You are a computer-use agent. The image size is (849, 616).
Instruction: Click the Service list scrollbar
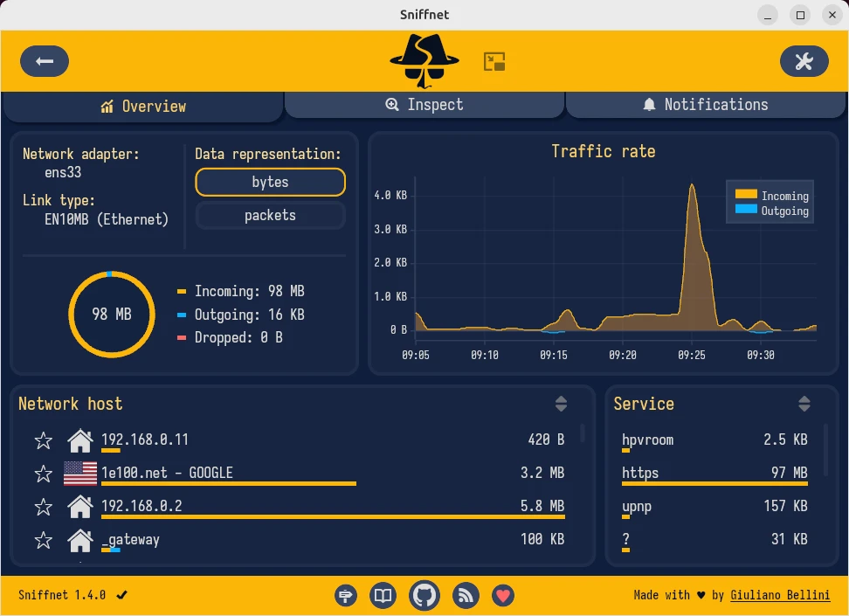[825, 450]
